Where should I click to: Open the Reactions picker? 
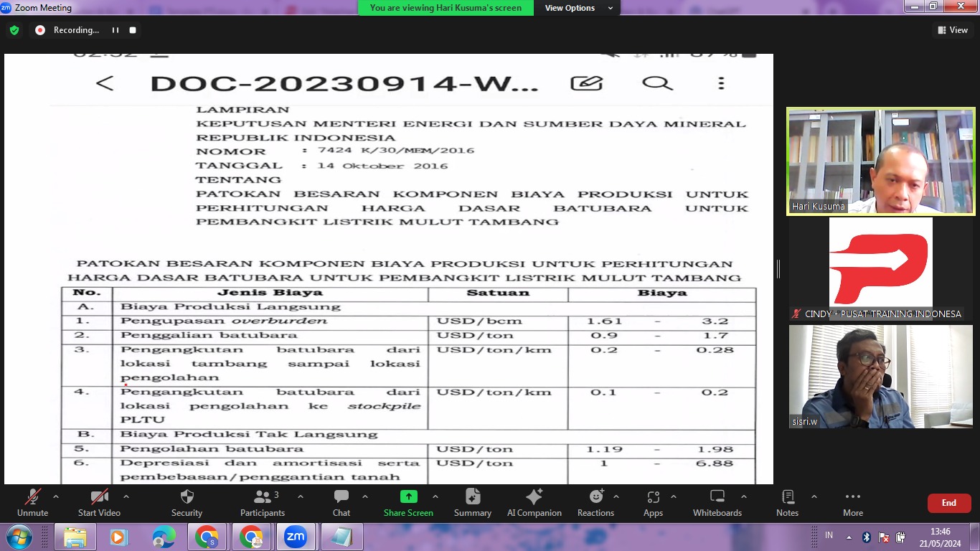[x=595, y=503]
